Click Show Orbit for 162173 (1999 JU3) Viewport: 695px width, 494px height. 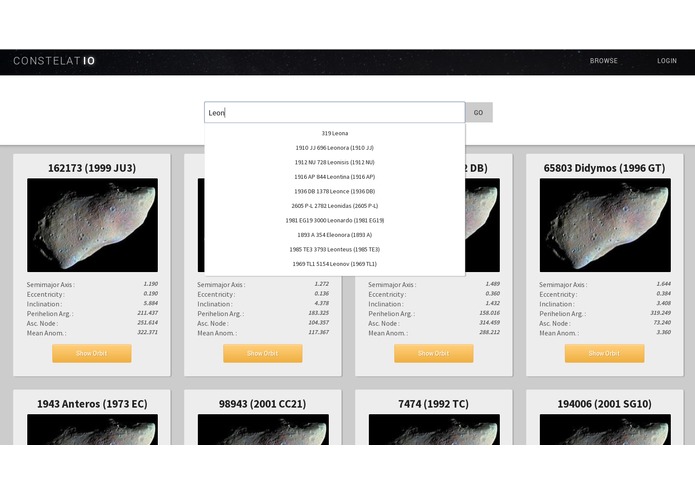click(x=92, y=354)
